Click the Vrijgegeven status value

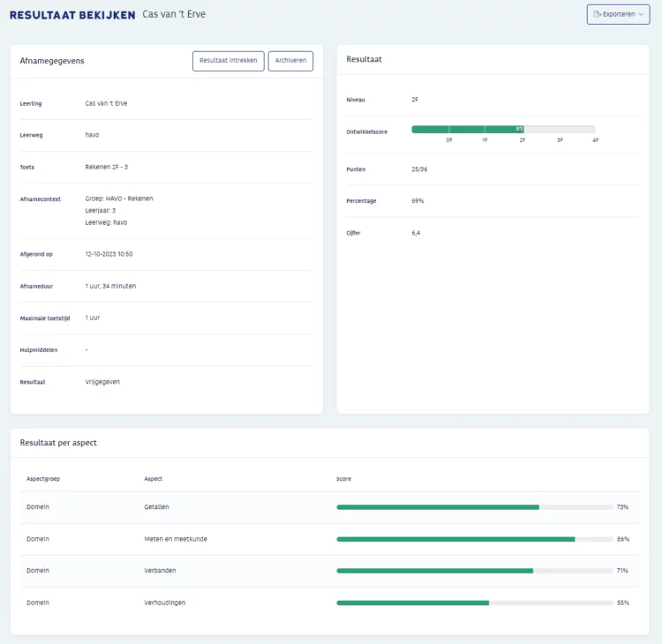click(x=102, y=382)
